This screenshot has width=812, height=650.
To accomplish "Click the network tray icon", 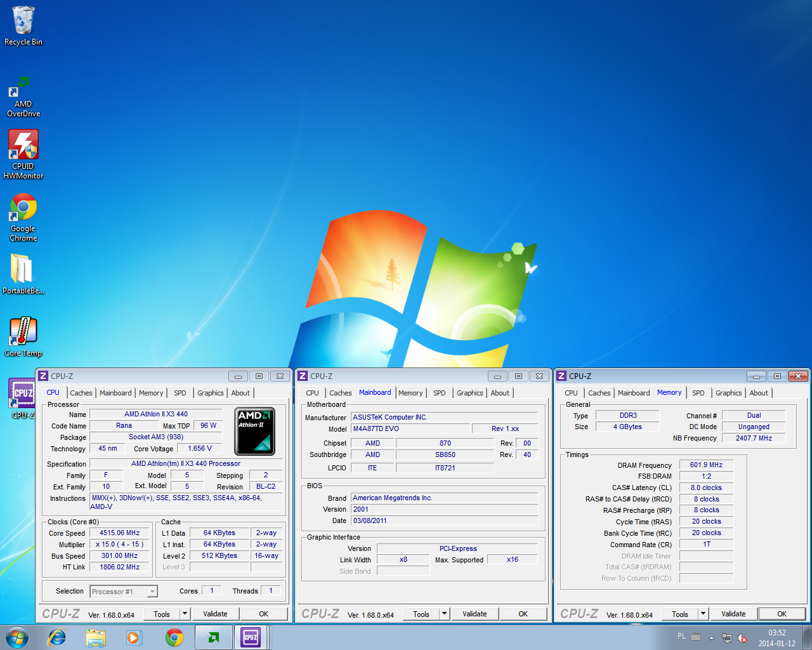I will coord(726,638).
